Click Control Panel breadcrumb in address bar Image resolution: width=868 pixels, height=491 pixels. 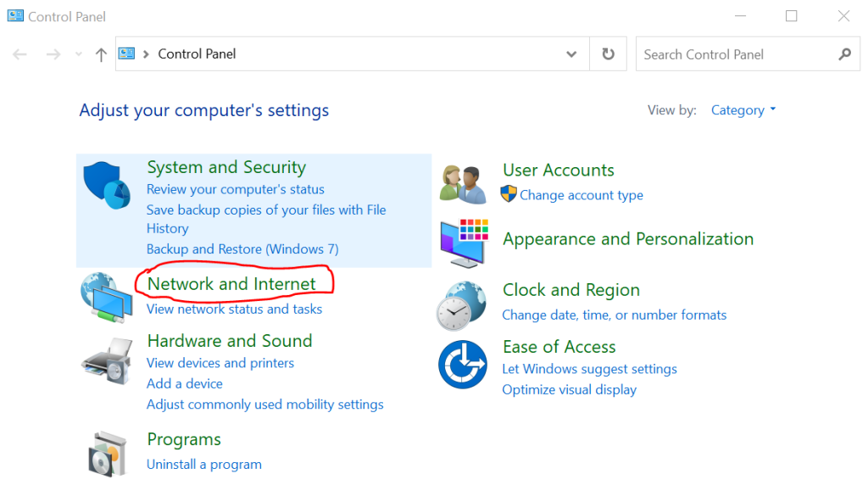tap(197, 54)
